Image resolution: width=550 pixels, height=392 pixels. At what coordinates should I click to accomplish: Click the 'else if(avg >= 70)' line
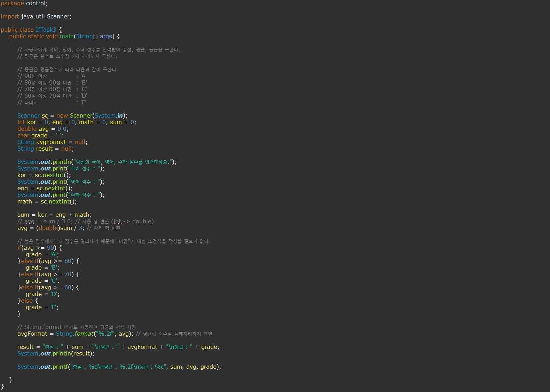(x=48, y=274)
